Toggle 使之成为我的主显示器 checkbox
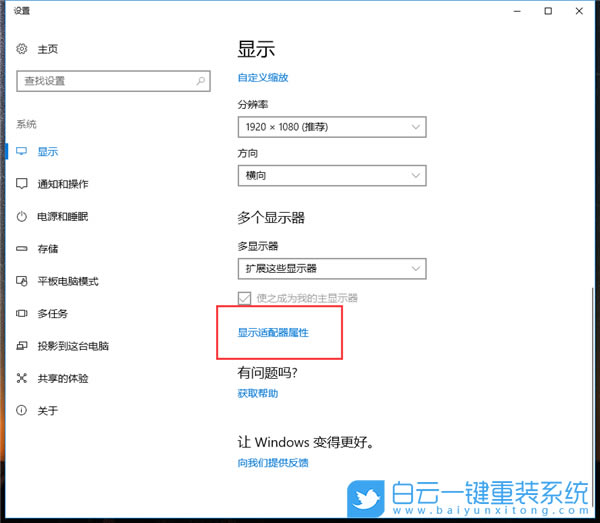 coord(244,298)
